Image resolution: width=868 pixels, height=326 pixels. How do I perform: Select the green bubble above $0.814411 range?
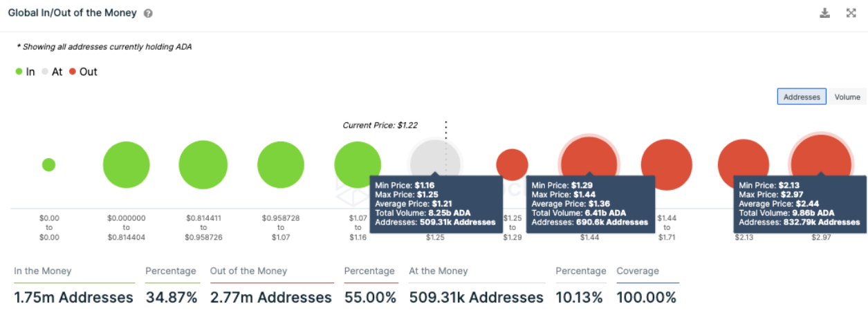click(203, 165)
